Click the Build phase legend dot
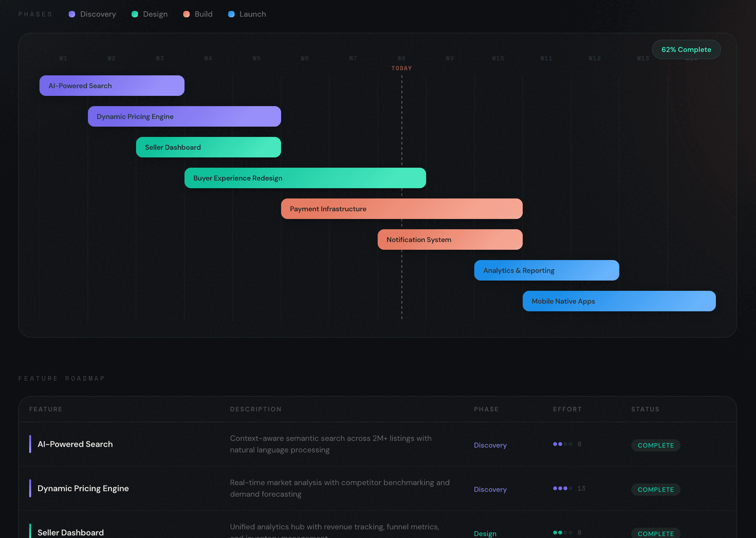The width and height of the screenshot is (756, 538). pos(186,14)
